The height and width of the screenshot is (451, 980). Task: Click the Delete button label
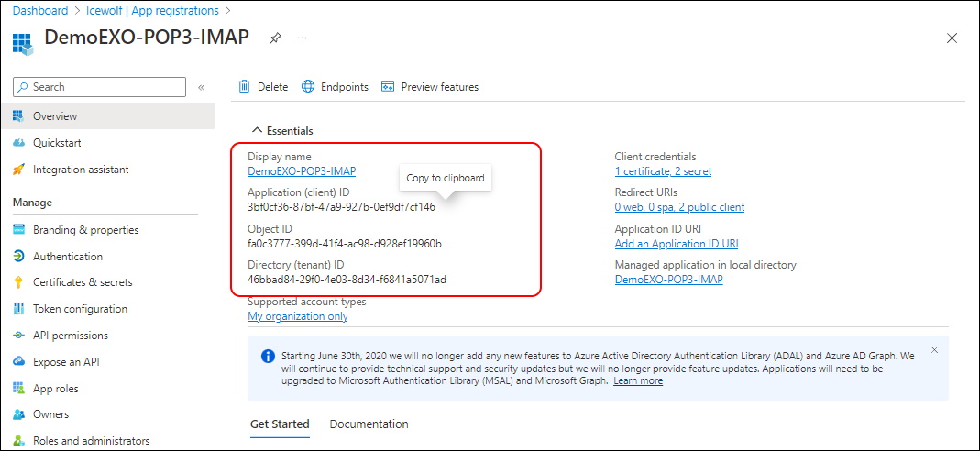pyautogui.click(x=272, y=87)
